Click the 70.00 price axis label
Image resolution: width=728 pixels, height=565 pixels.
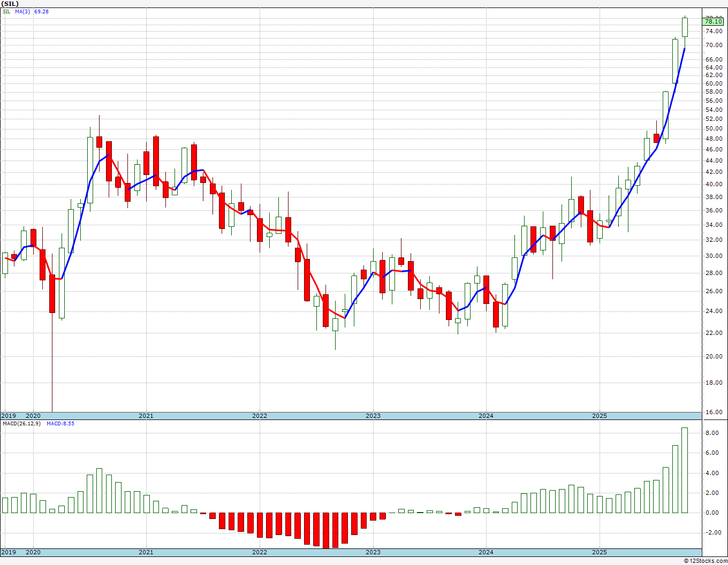(714, 45)
